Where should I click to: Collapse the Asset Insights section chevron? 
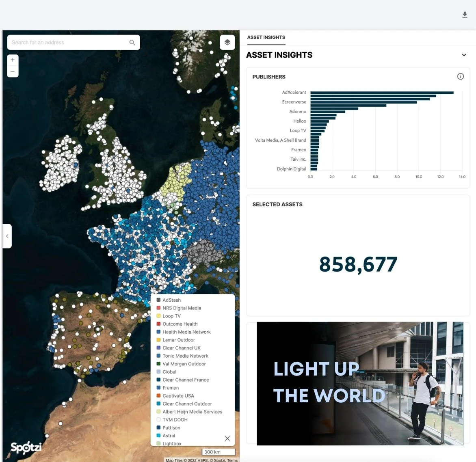463,55
